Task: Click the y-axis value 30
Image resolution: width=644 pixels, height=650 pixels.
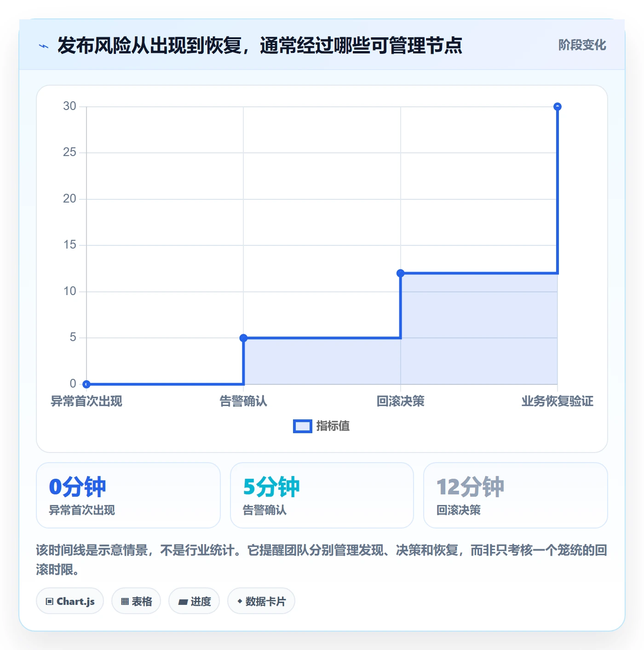Action: [69, 106]
